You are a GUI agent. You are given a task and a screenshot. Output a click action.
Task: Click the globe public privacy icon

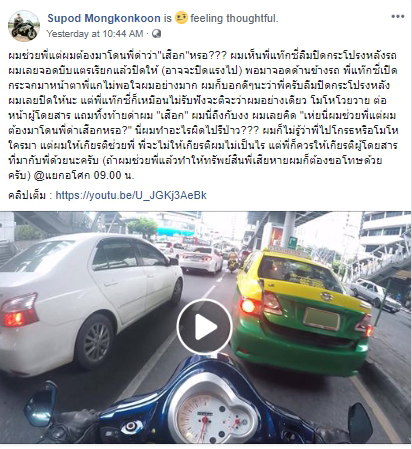pyautogui.click(x=156, y=34)
